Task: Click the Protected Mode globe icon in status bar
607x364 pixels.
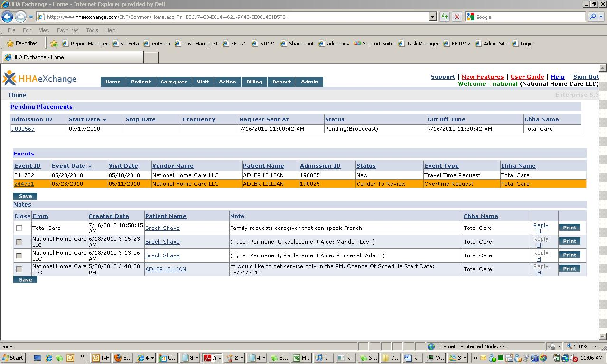Action: coord(431,346)
